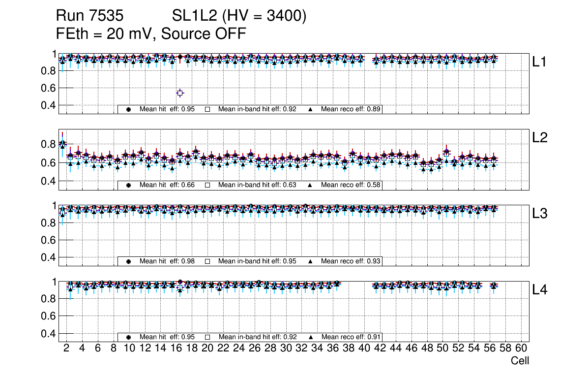This screenshot has height=380, width=588.
Task: Select 'Mean in-band hit eff: 0.92' in L1 legend
Action: point(257,109)
